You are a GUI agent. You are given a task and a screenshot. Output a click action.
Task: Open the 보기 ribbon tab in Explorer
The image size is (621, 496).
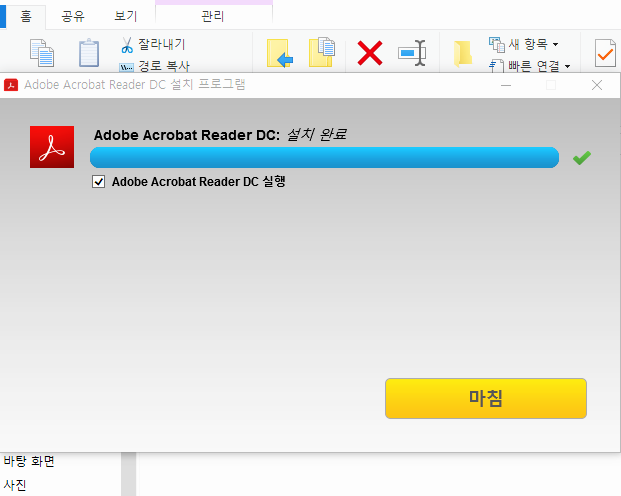pos(125,16)
